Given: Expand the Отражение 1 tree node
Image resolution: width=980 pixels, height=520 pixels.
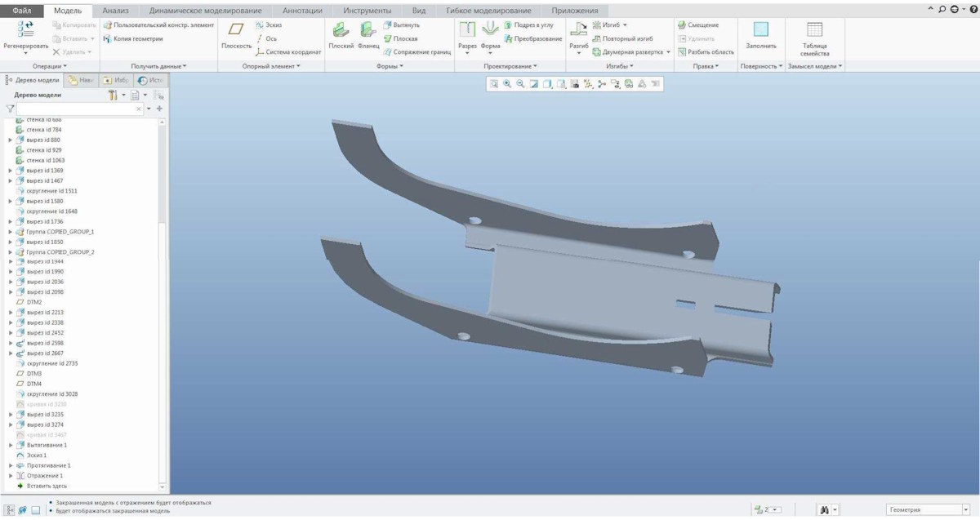Looking at the screenshot, I should (x=11, y=475).
